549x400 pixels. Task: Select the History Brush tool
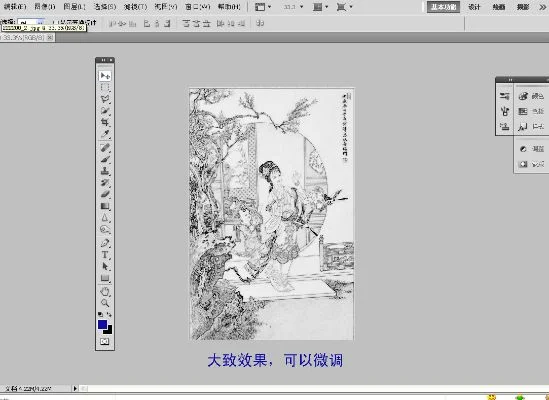pyautogui.click(x=105, y=182)
